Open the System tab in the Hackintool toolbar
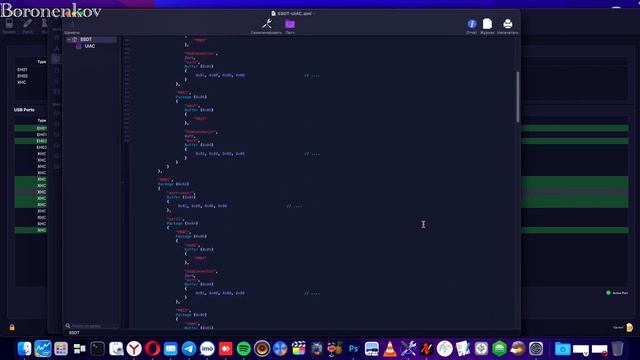The image size is (640, 360). 9,26
